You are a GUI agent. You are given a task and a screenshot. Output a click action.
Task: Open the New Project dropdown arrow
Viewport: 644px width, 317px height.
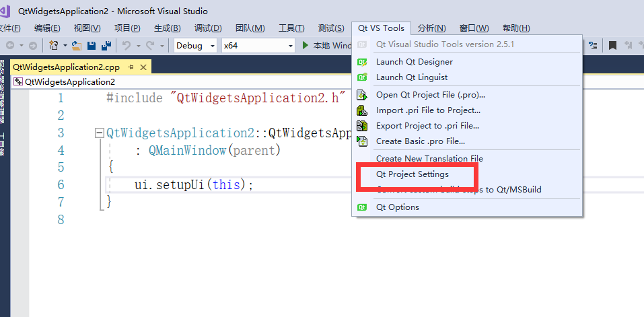pyautogui.click(x=65, y=46)
